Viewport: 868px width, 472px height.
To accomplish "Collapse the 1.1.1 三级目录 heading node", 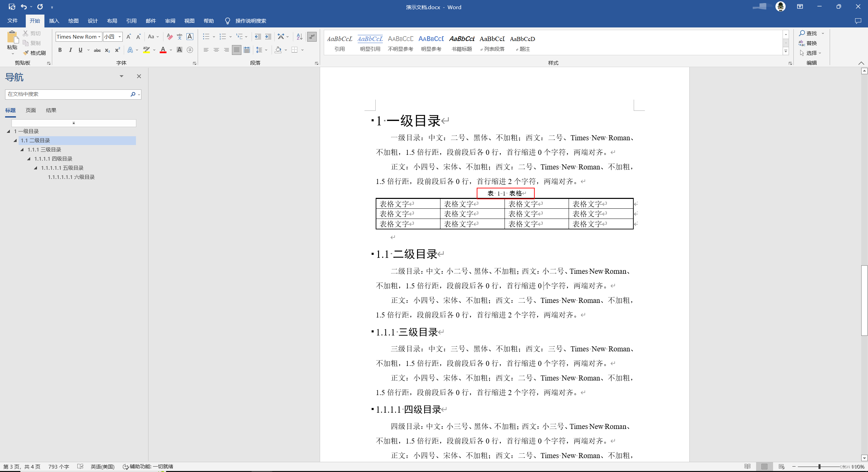I will 22,150.
